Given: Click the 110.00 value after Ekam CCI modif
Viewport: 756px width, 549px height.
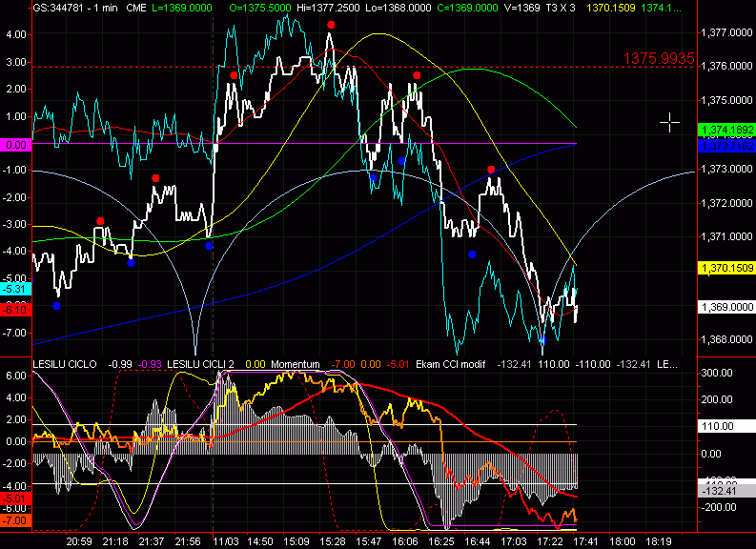Looking at the screenshot, I should [554, 364].
